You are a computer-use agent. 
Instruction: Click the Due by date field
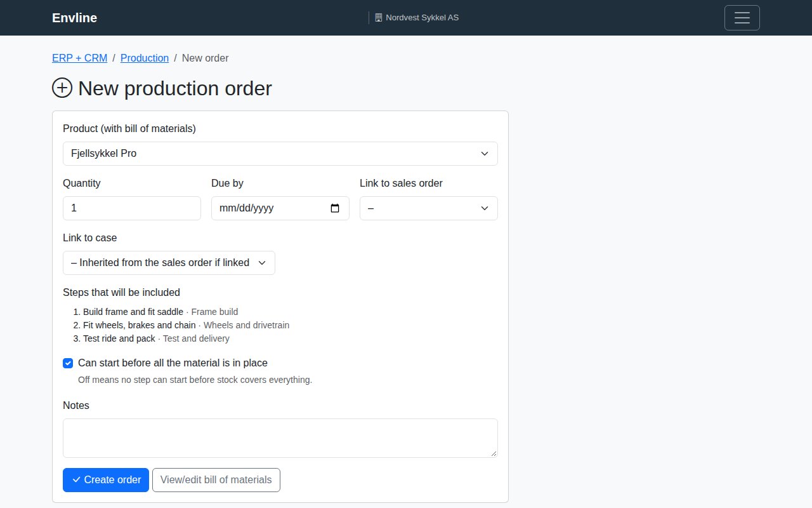[x=280, y=208]
